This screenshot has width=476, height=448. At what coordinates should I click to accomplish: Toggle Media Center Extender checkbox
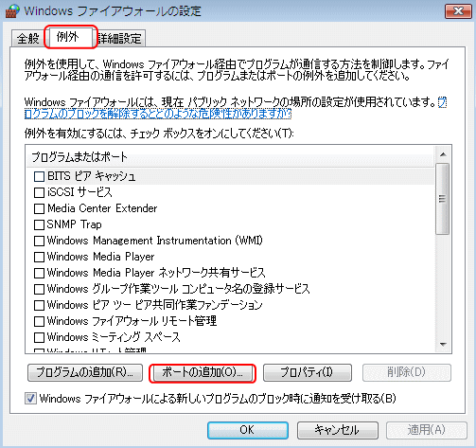pyautogui.click(x=39, y=208)
